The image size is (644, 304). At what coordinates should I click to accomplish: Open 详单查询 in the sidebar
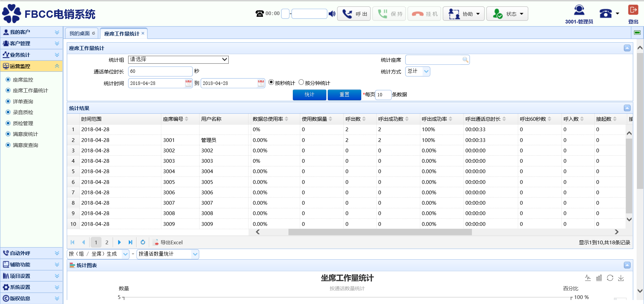pyautogui.click(x=23, y=102)
